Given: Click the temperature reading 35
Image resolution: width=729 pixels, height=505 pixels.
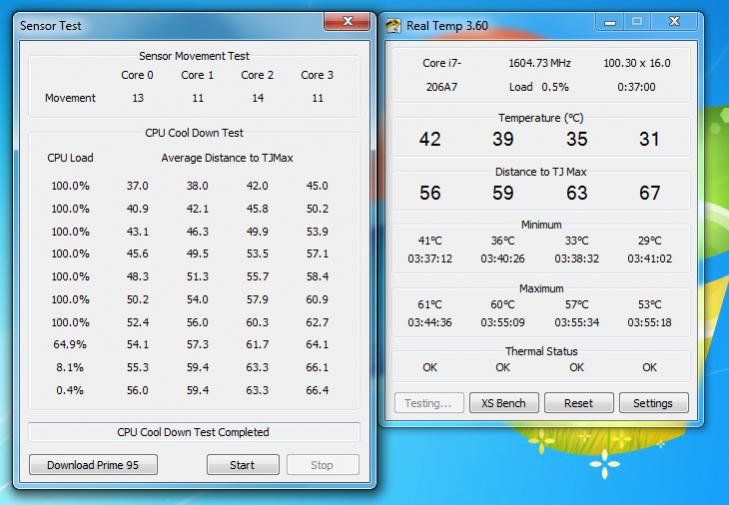Looking at the screenshot, I should pos(577,139).
